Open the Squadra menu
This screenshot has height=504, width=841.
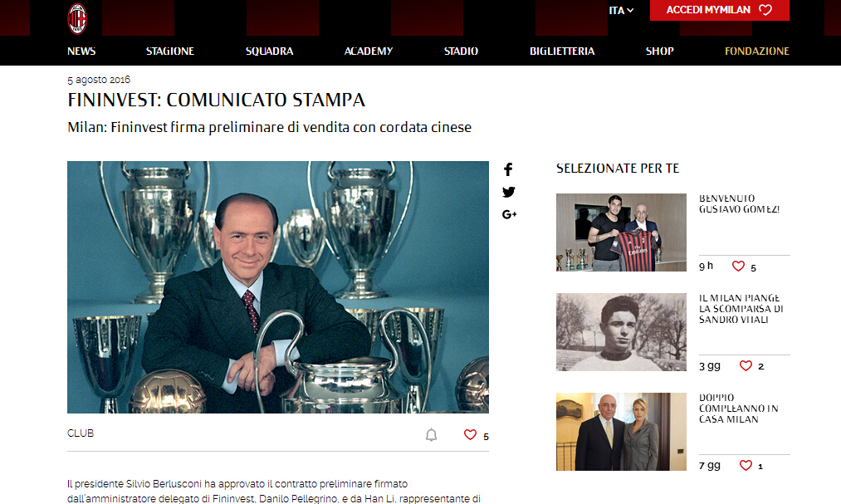point(269,51)
